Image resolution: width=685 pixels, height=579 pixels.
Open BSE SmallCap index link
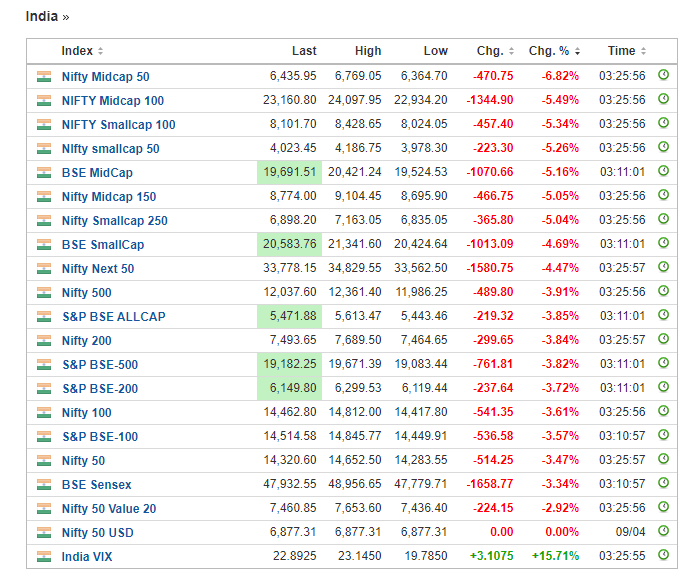[103, 245]
